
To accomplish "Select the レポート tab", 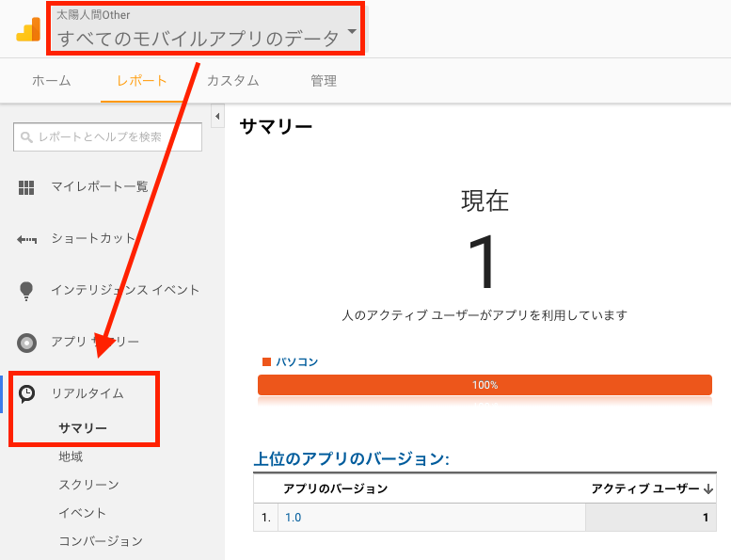I will pyautogui.click(x=142, y=81).
